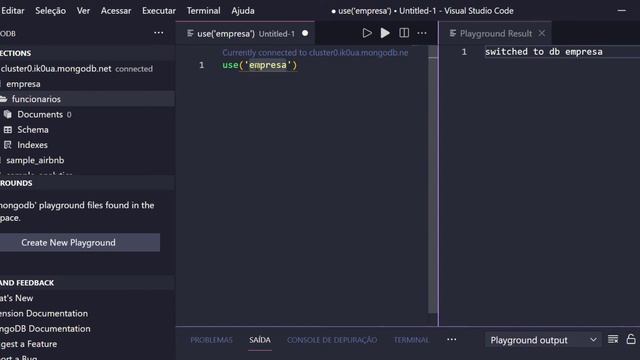Switch to Playground Result tab

(496, 33)
